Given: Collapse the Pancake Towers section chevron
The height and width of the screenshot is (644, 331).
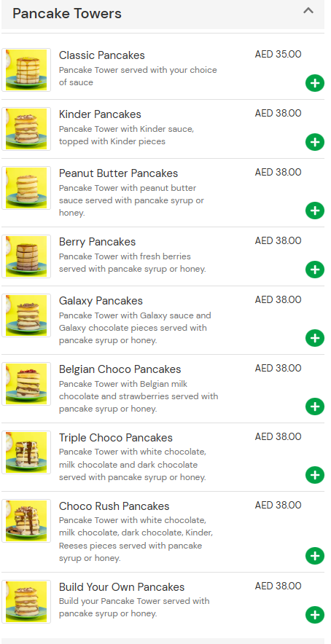Looking at the screenshot, I should pyautogui.click(x=308, y=11).
